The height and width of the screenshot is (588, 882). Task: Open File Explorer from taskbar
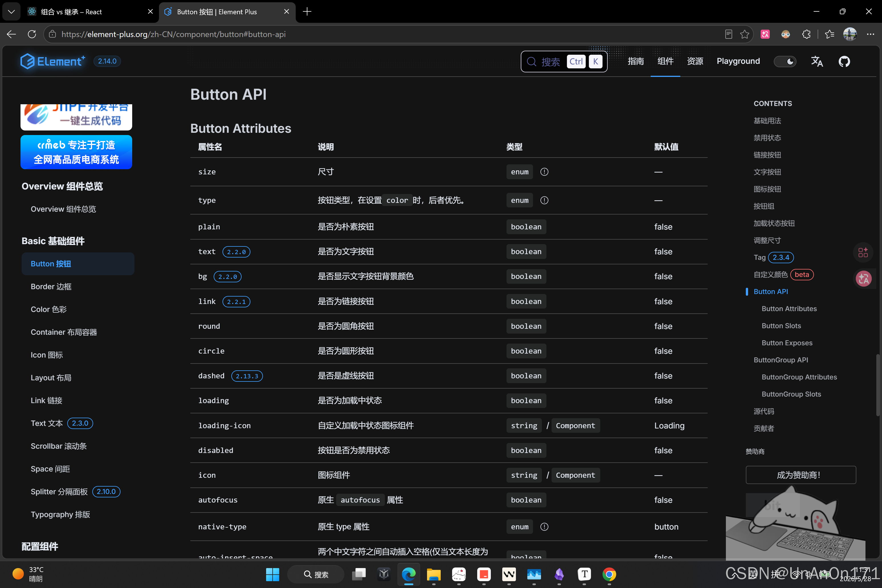coord(434,574)
